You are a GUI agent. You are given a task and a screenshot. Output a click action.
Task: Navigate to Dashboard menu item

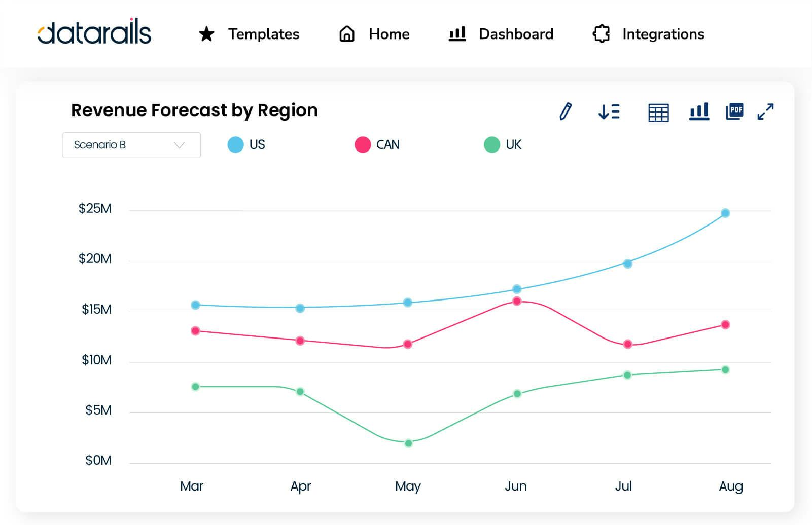coord(515,34)
